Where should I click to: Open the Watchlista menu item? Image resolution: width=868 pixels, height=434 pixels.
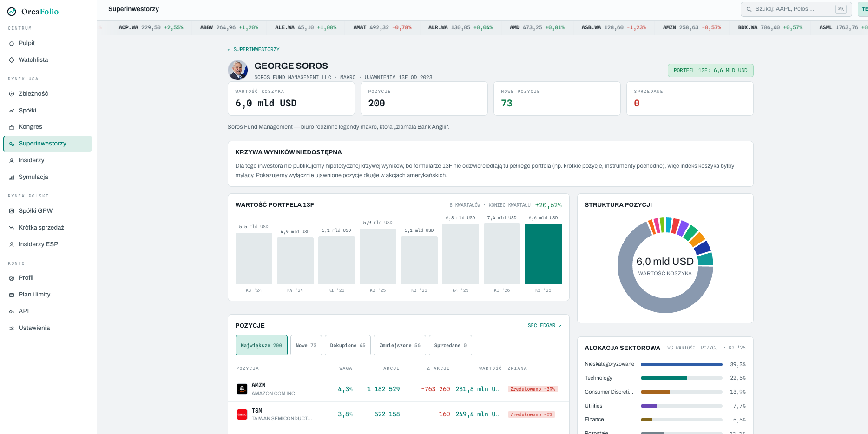(x=47, y=60)
